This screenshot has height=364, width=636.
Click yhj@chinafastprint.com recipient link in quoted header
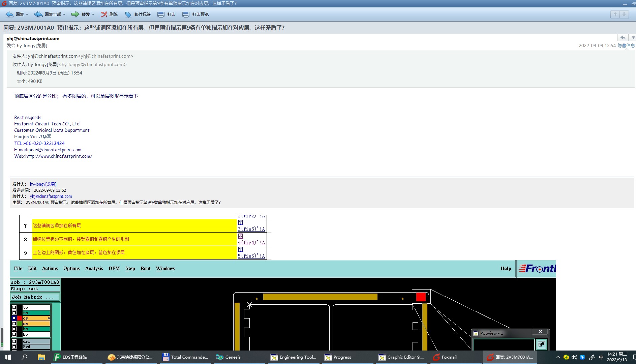point(51,196)
